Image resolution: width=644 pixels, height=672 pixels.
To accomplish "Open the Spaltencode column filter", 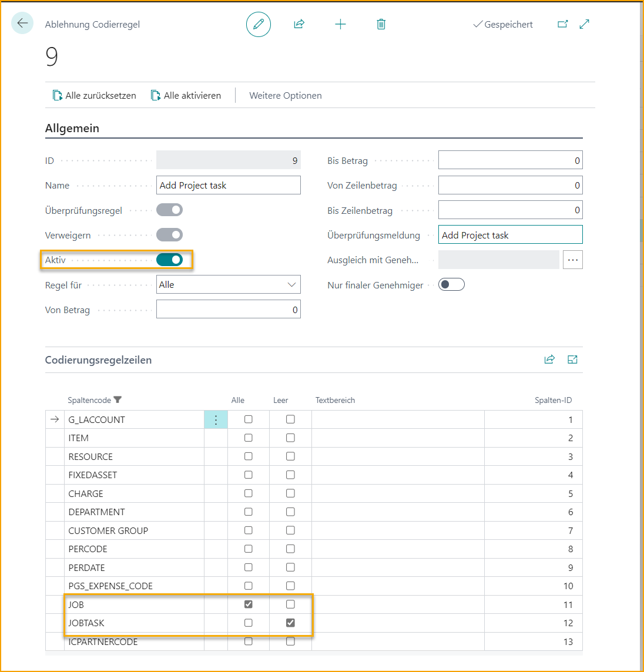I will coord(118,400).
